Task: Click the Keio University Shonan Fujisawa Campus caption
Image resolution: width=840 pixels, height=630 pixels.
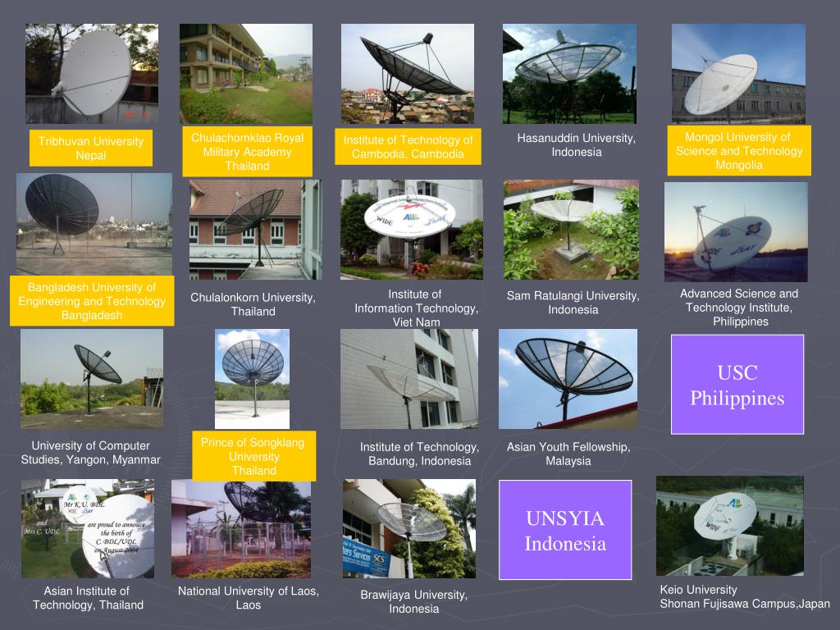Action: point(745,597)
